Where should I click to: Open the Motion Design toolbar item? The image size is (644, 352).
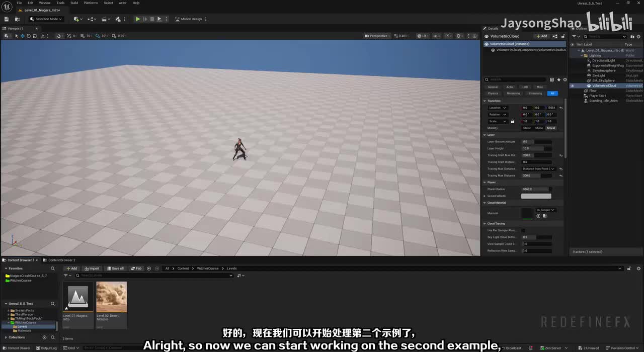tap(189, 19)
